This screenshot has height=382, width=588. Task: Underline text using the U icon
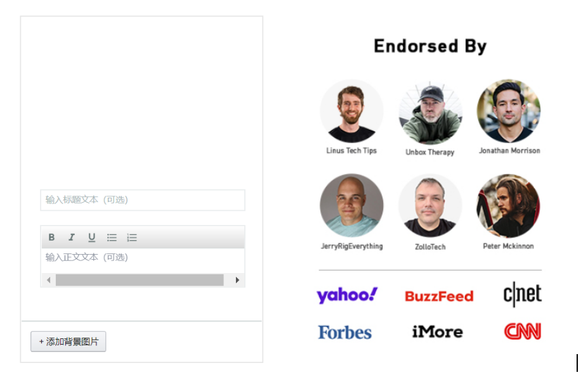(91, 237)
